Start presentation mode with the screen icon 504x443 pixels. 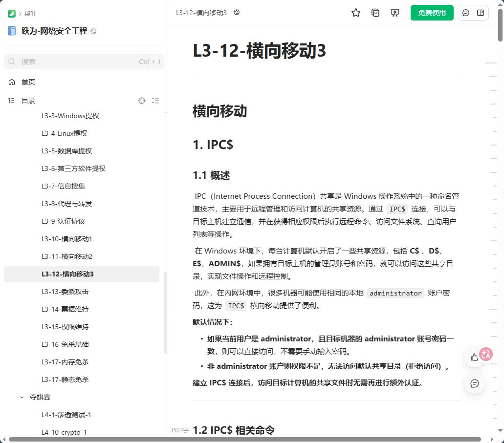pyautogui.click(x=395, y=13)
